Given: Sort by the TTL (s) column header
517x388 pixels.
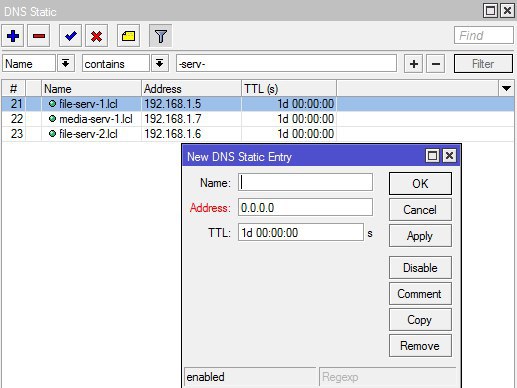Looking at the screenshot, I should (x=289, y=89).
